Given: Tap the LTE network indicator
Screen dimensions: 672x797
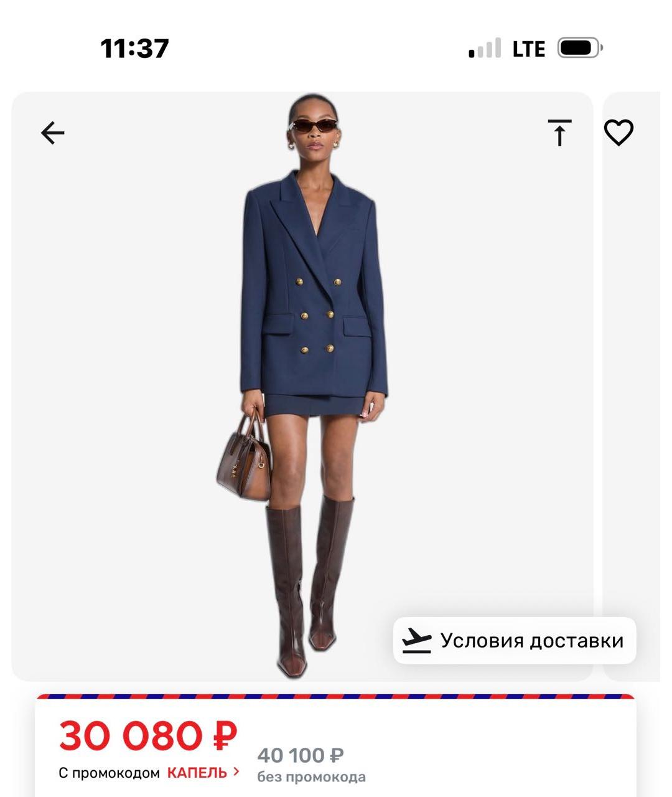Looking at the screenshot, I should pyautogui.click(x=529, y=49).
